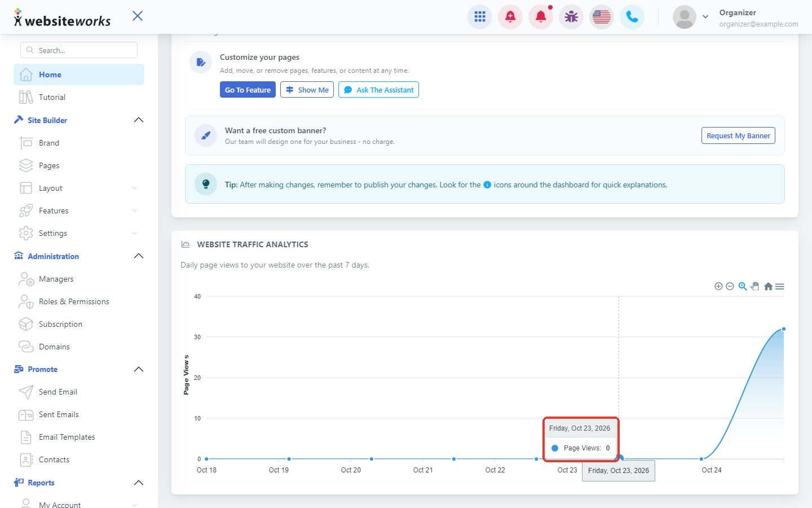
Task: Reset chart zoom with home icon
Action: 768,286
